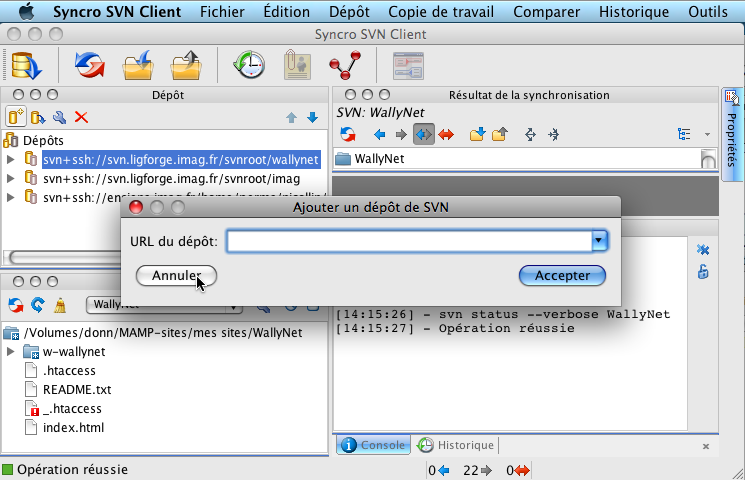Toggle the red double-arrow conflicts mode
The height and width of the screenshot is (480, 745).
tap(446, 135)
